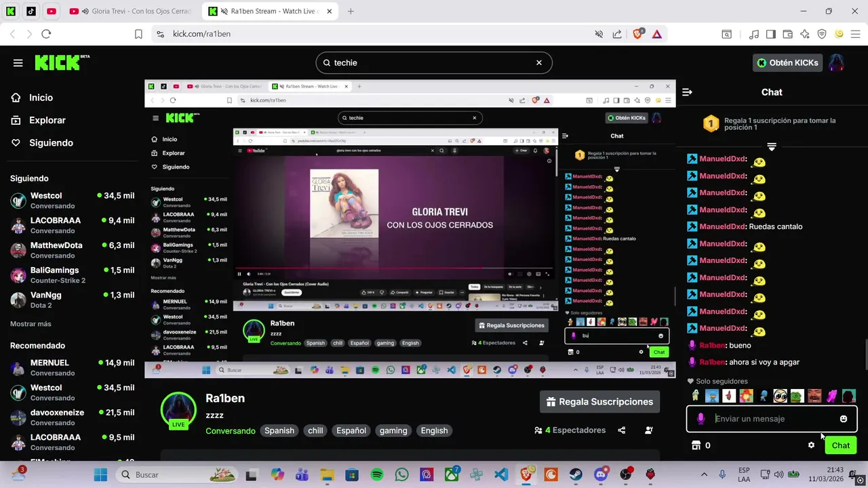This screenshot has height=488, width=868.
Task: Clear the 'techie' search with the X
Action: point(539,62)
